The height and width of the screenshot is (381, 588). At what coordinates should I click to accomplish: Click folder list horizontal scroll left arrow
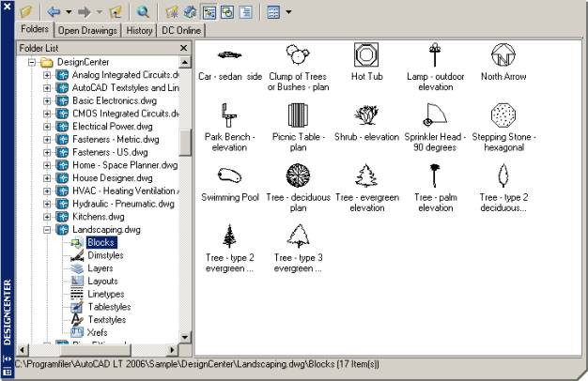click(x=23, y=350)
